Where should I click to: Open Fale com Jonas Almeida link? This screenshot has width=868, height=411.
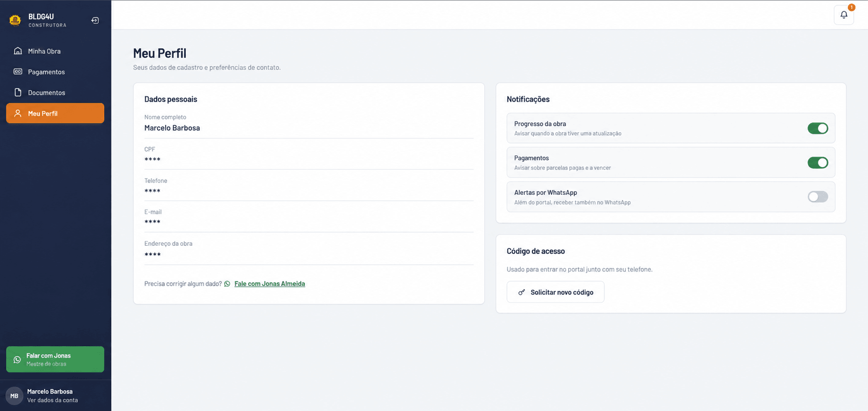coord(269,284)
